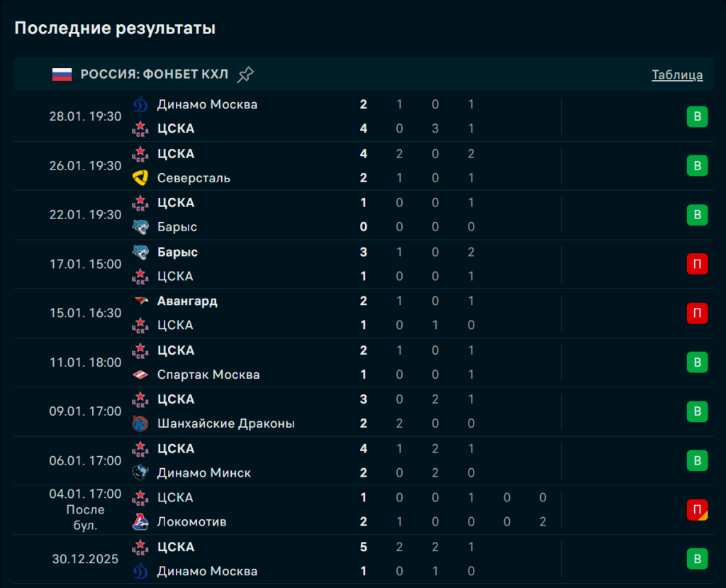The image size is (726, 588).
Task: Click Динамо Минск team logo
Action: (140, 472)
